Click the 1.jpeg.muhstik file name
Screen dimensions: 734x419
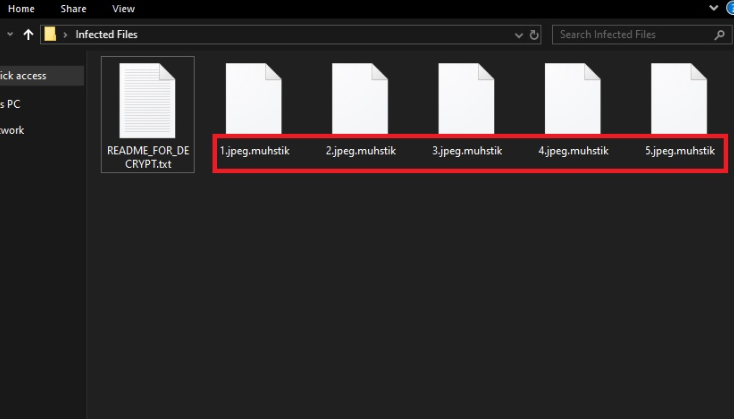point(255,151)
